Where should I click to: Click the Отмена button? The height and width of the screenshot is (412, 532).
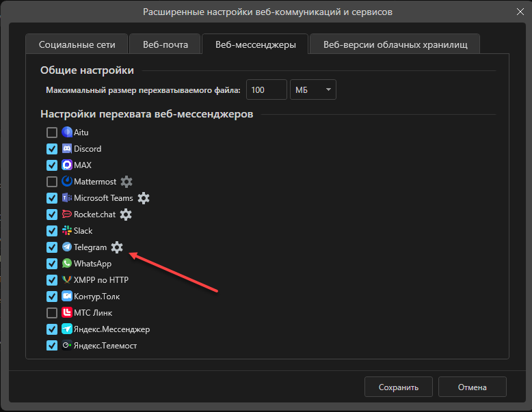click(x=473, y=387)
